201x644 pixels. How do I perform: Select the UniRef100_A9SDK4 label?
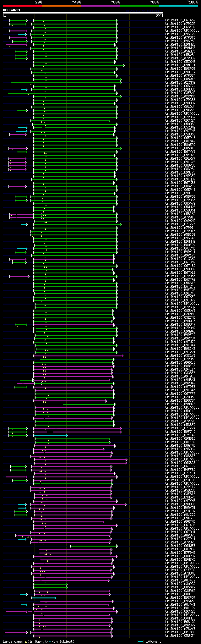[x=180, y=449]
